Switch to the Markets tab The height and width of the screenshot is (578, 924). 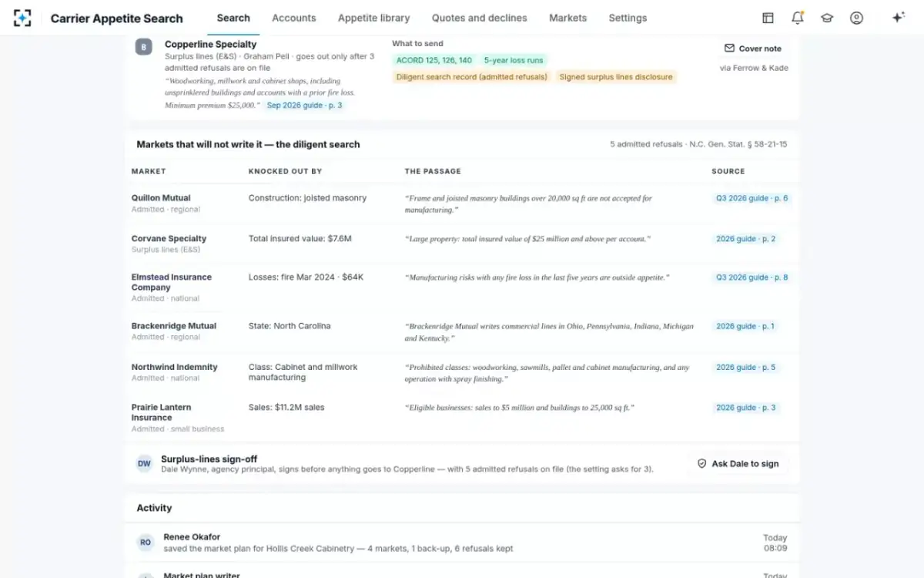(x=567, y=18)
